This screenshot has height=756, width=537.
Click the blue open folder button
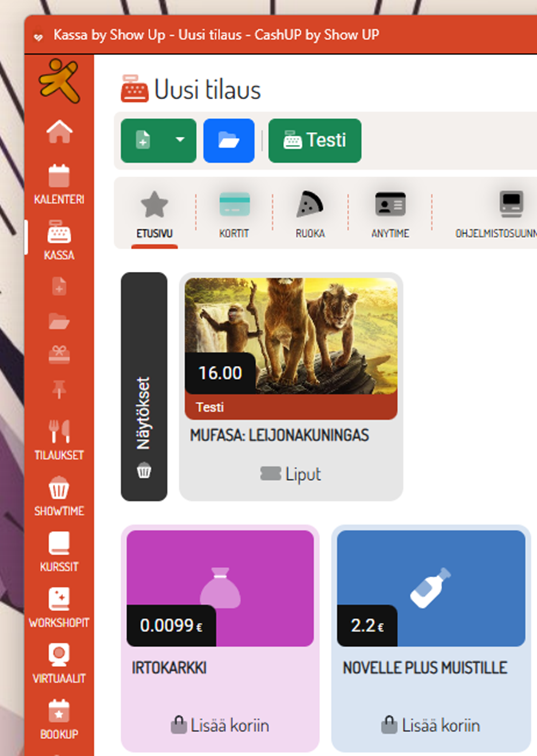click(229, 140)
